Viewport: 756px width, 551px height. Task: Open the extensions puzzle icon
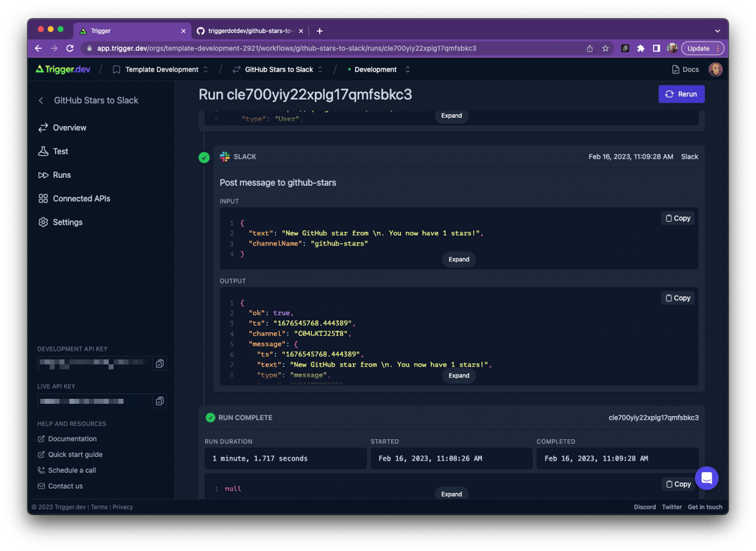641,48
